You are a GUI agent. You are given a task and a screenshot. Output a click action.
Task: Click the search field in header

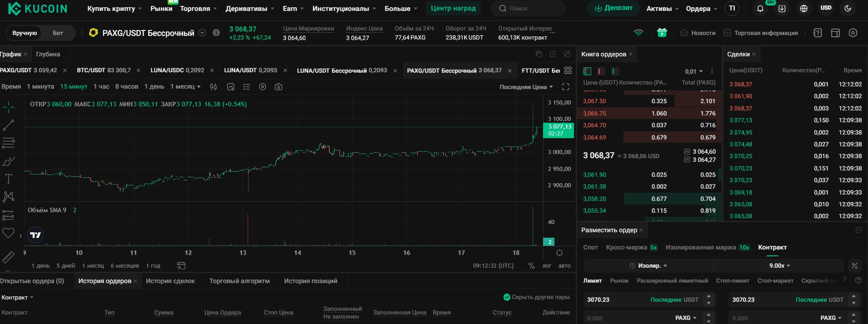(528, 8)
